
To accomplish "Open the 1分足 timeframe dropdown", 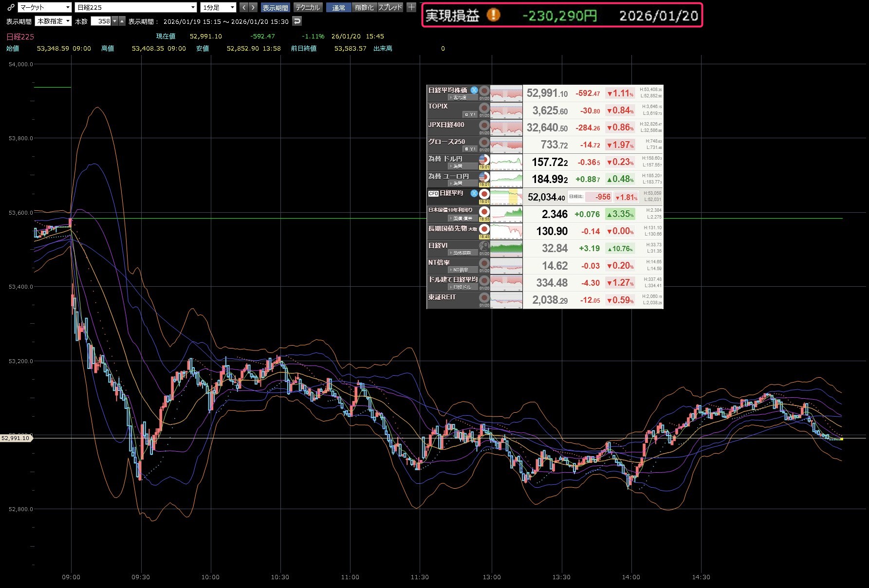I will [x=219, y=7].
